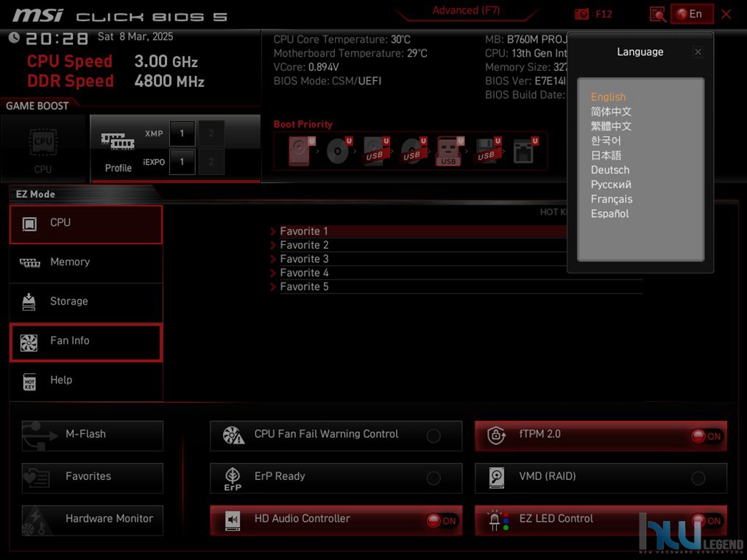The width and height of the screenshot is (747, 560).
Task: Click the memory Profile module icon
Action: [117, 141]
